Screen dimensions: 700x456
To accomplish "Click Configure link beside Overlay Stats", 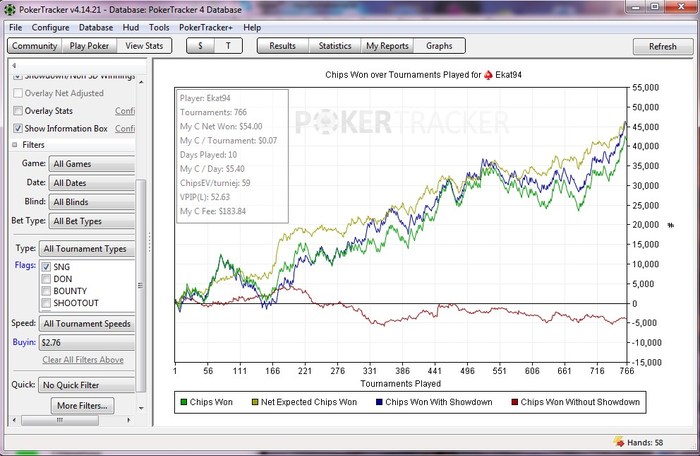I will 125,111.
